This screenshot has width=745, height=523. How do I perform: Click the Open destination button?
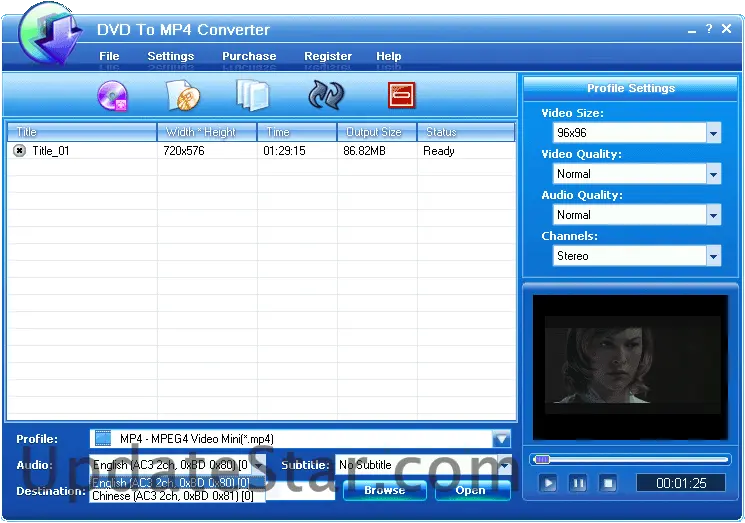[470, 490]
